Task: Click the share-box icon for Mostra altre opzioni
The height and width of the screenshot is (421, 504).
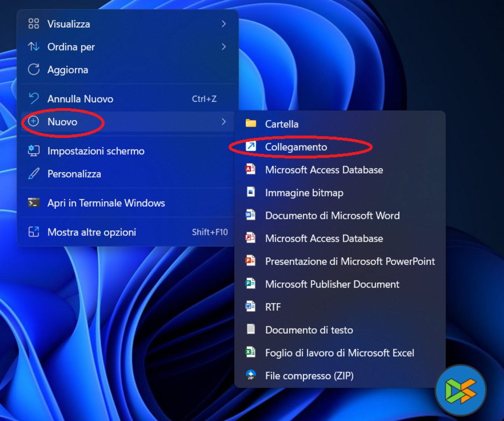Action: coord(34,232)
